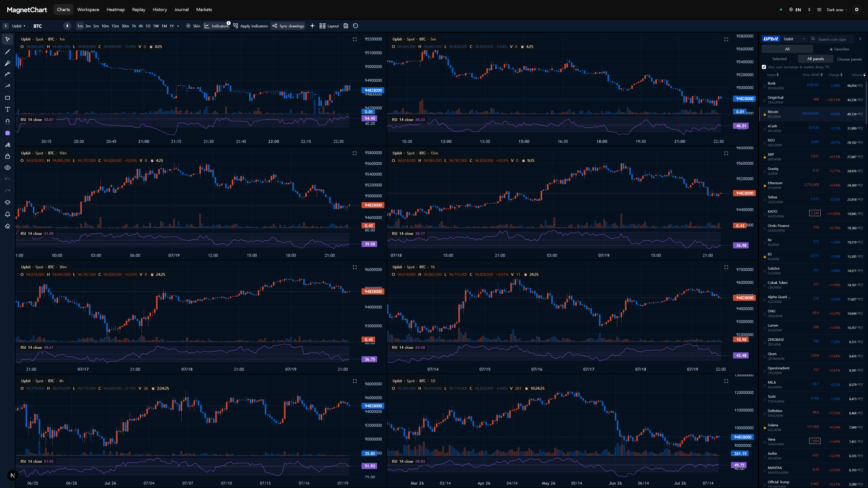Select the text annotation tool
The height and width of the screenshot is (488, 868).
pyautogui.click(x=7, y=109)
